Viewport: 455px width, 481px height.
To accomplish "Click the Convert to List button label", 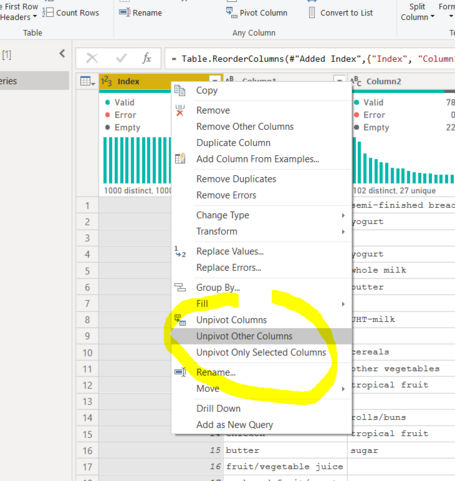I will 346,13.
